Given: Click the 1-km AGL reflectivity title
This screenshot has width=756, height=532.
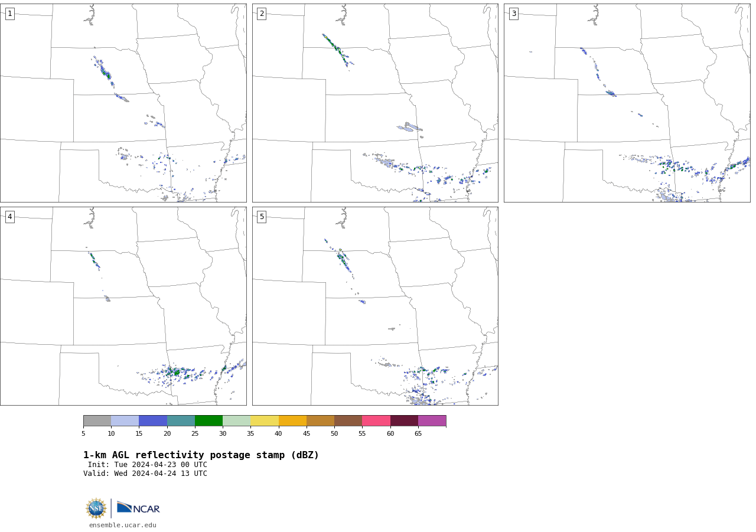Looking at the screenshot, I should [x=201, y=455].
